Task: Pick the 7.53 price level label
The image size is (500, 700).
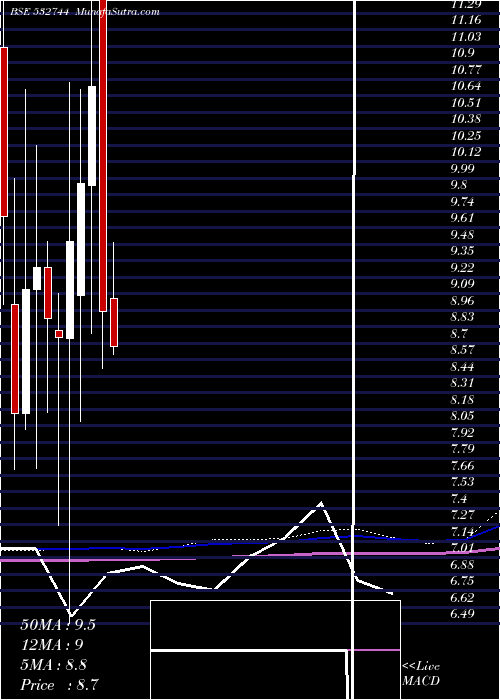Action: [463, 482]
